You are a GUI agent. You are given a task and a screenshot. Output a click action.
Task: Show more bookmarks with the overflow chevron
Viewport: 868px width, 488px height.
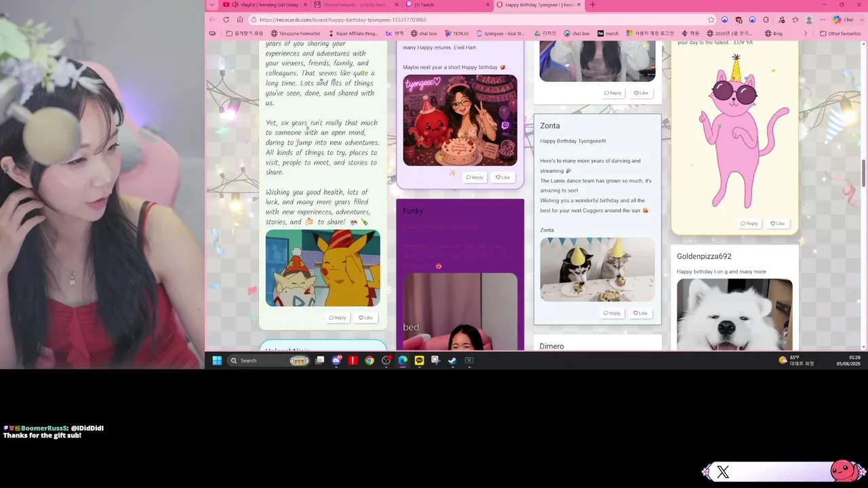coord(806,33)
